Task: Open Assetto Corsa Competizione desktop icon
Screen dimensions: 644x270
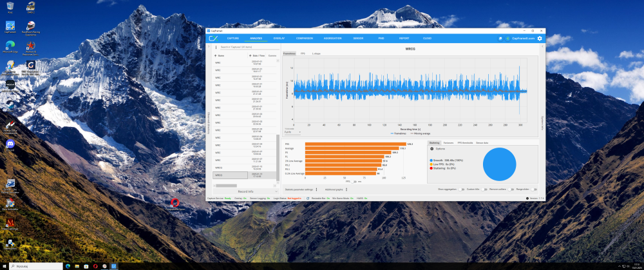Action: (x=10, y=128)
